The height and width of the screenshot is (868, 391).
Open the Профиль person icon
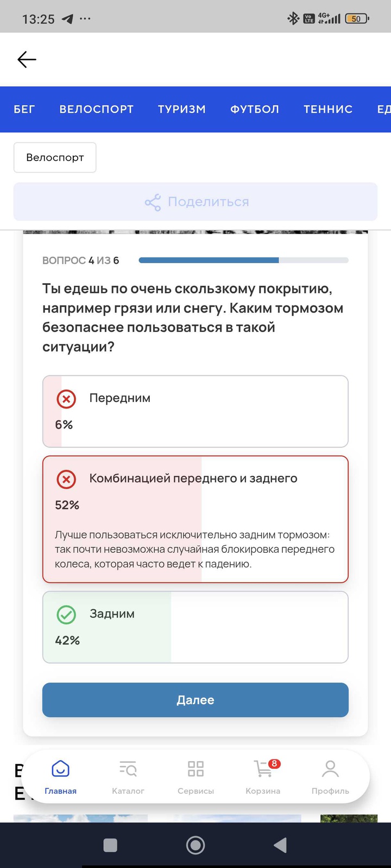[330, 769]
